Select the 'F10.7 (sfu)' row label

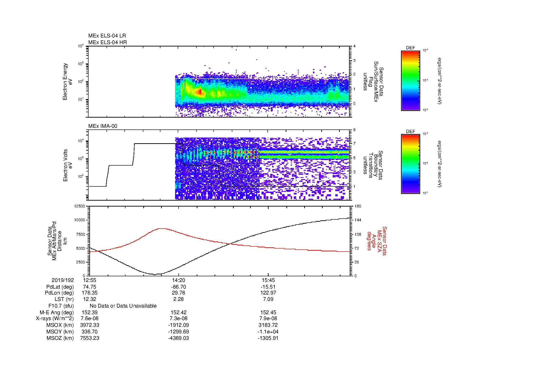[x=61, y=306]
